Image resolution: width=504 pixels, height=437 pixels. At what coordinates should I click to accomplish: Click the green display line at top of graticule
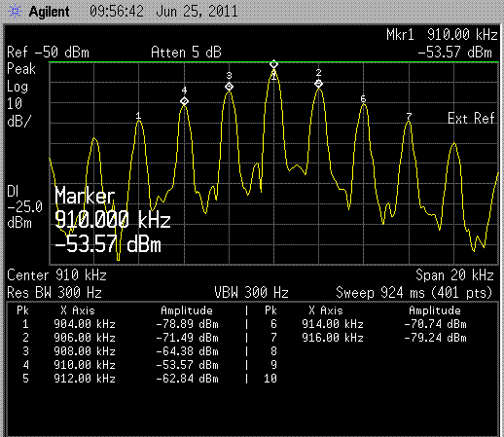273,61
